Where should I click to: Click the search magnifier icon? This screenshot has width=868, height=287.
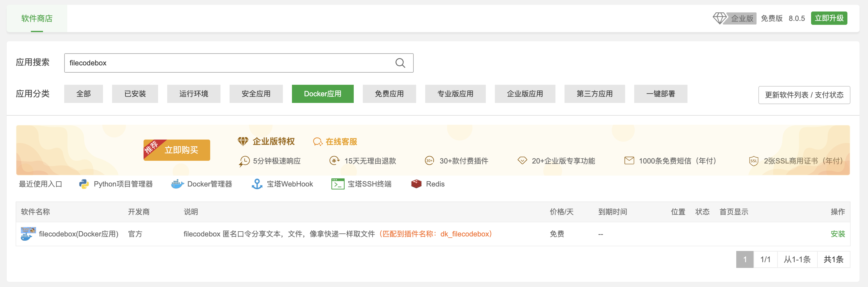(400, 63)
